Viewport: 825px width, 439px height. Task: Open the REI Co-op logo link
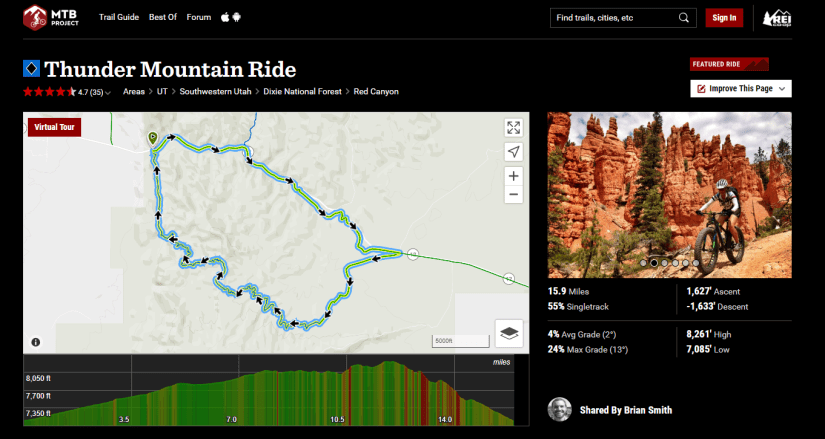[778, 18]
